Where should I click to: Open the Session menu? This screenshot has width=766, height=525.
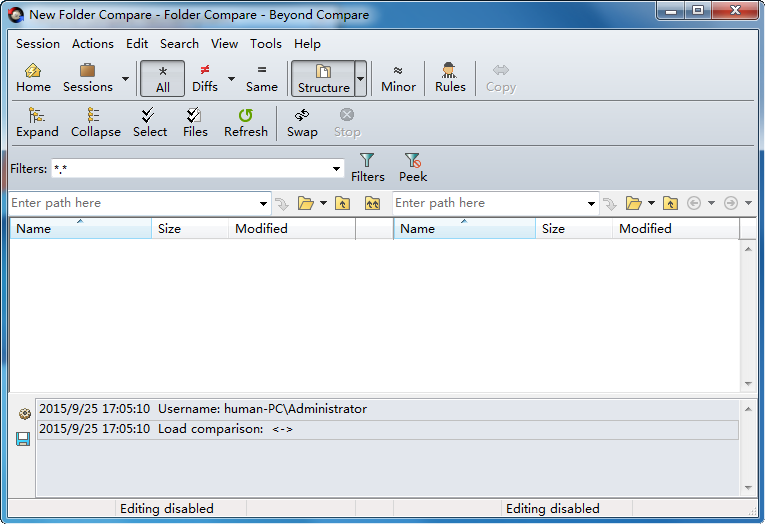click(x=38, y=44)
